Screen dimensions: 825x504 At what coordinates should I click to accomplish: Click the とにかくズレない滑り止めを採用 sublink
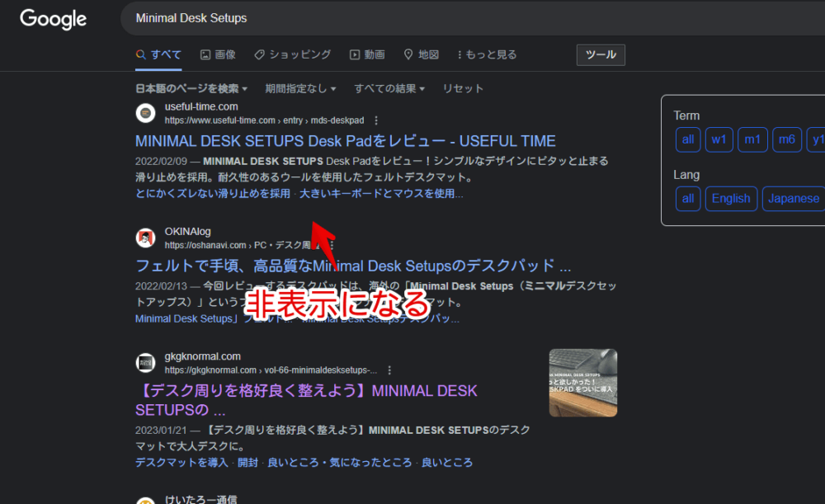coord(213,194)
